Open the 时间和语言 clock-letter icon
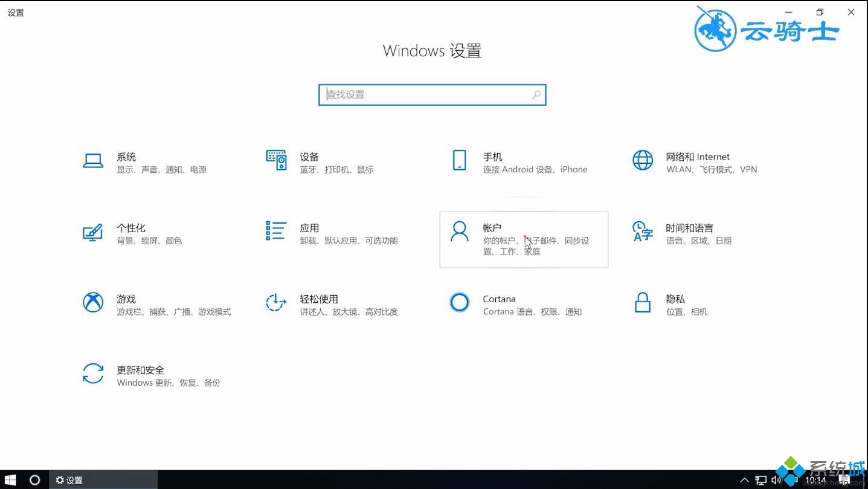 point(643,231)
